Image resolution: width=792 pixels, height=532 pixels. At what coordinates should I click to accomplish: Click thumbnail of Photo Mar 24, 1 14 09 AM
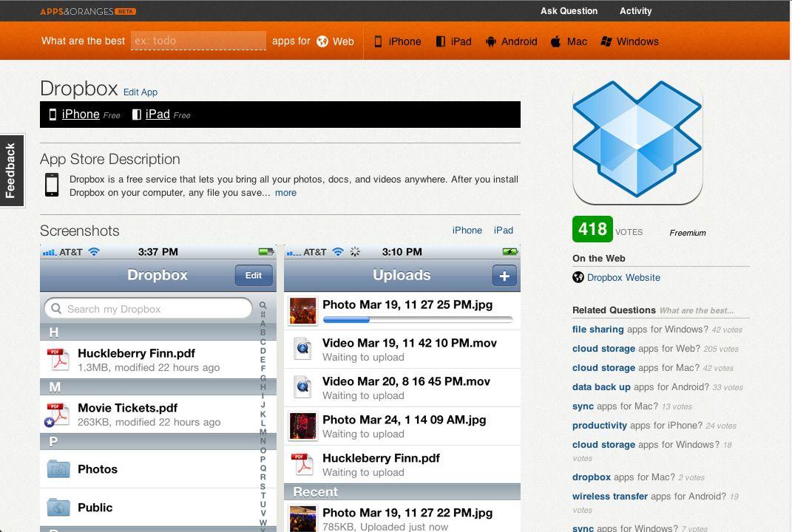pos(302,426)
